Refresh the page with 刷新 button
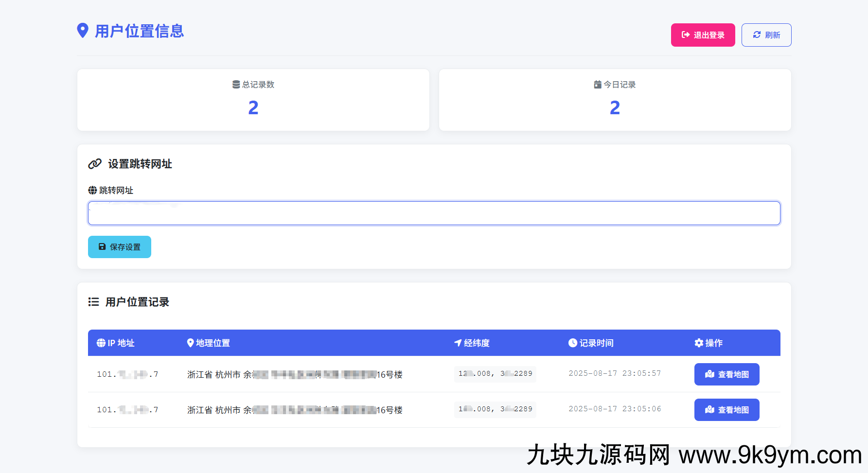Image resolution: width=868 pixels, height=473 pixels. click(766, 35)
